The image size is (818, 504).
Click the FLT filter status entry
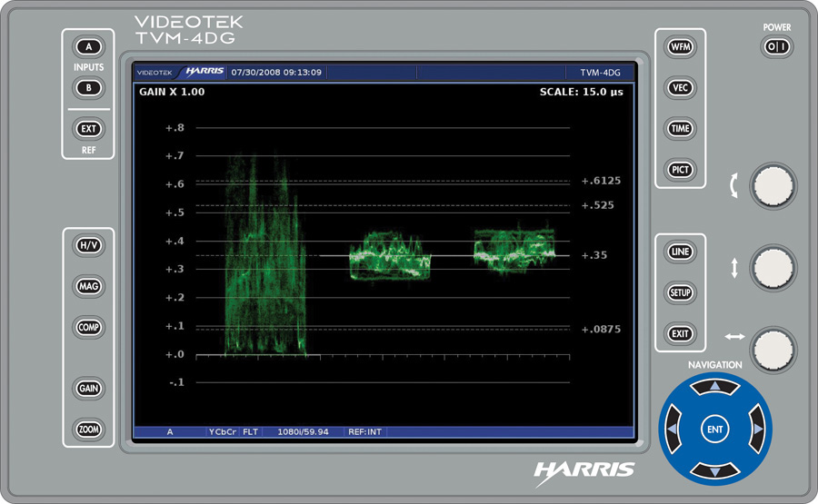tap(251, 432)
